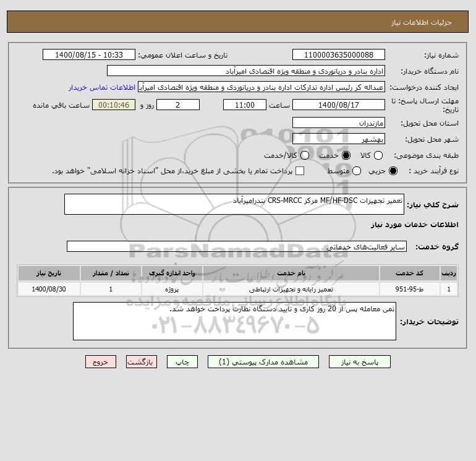The height and width of the screenshot is (461, 476).
Task: Click the public announcement date field 1400/08/15
Action: click(89, 54)
